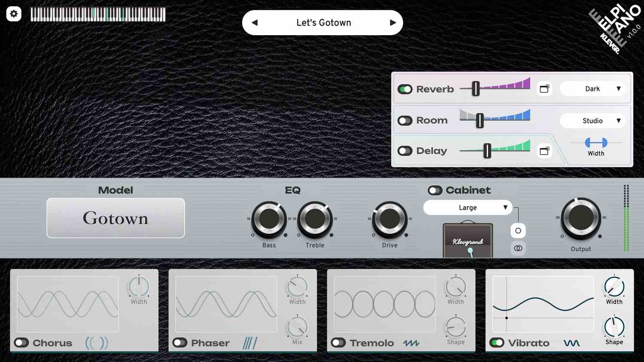Turn on the Cabinet switch
Viewport: 644px width, 362px height.
pos(435,190)
